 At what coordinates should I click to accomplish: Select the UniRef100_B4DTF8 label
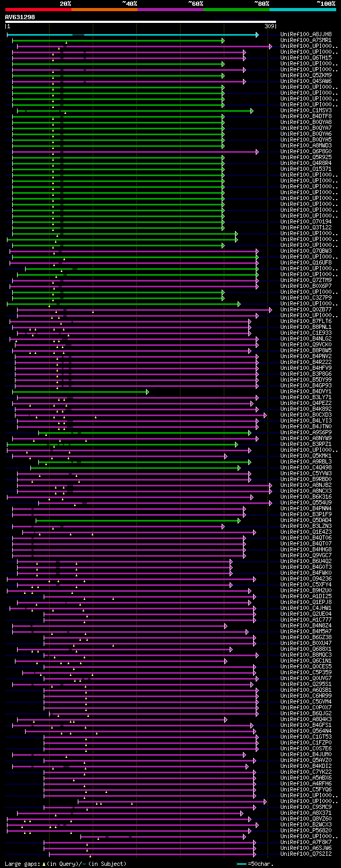(x=306, y=117)
